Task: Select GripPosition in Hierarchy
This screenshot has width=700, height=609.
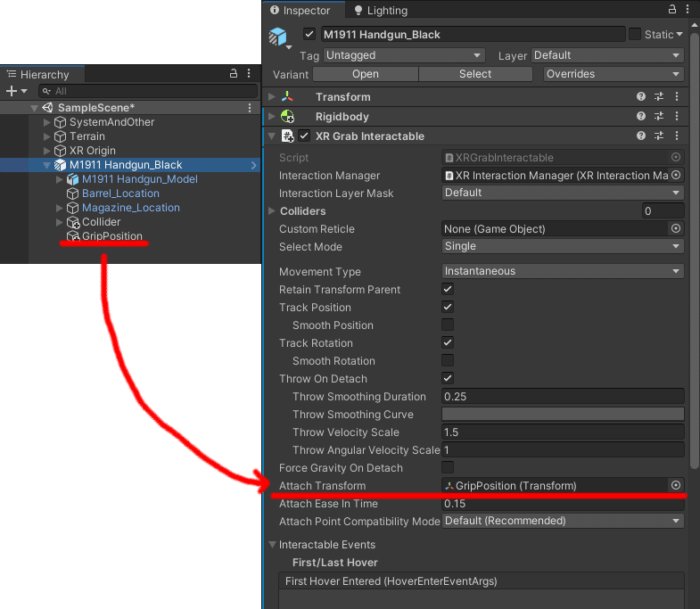Action: (x=111, y=236)
